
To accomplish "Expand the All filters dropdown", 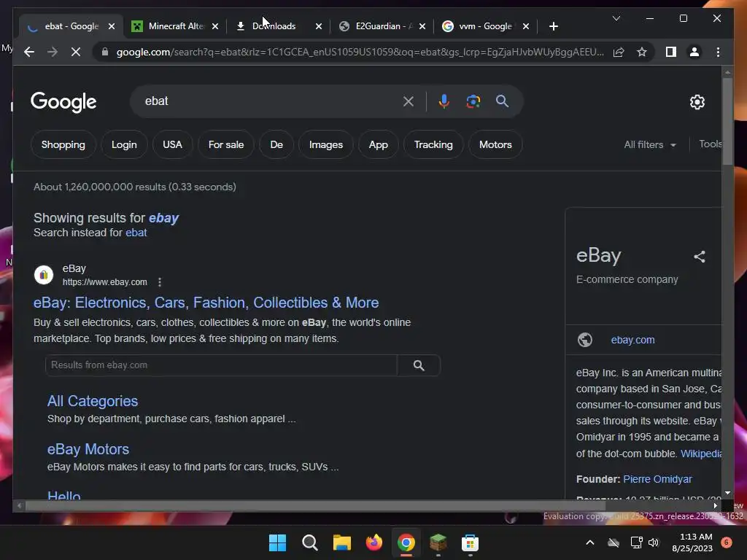I will tap(650, 145).
